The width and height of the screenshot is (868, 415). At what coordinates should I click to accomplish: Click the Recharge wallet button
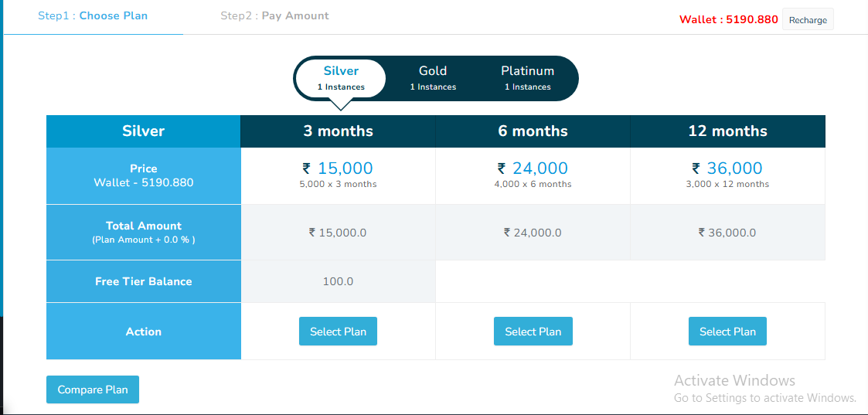pyautogui.click(x=808, y=20)
